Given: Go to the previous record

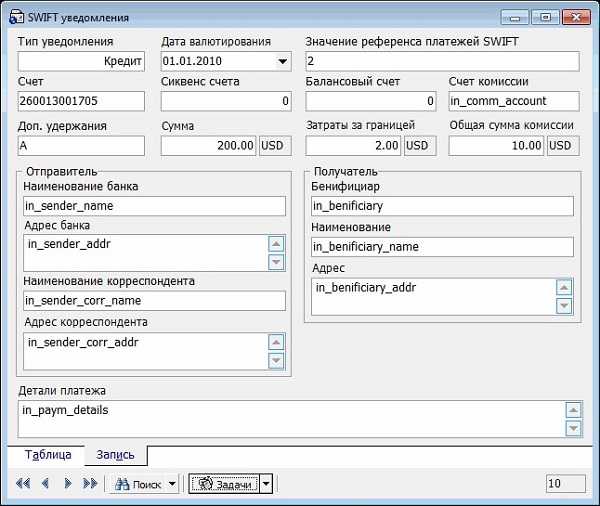Looking at the screenshot, I should tap(45, 484).
